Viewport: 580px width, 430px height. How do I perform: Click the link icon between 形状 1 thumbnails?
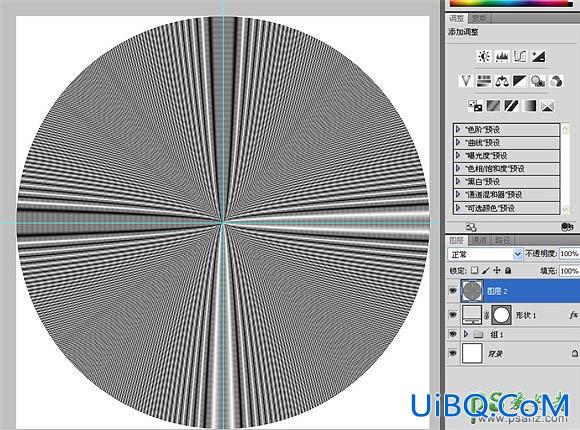(x=487, y=315)
